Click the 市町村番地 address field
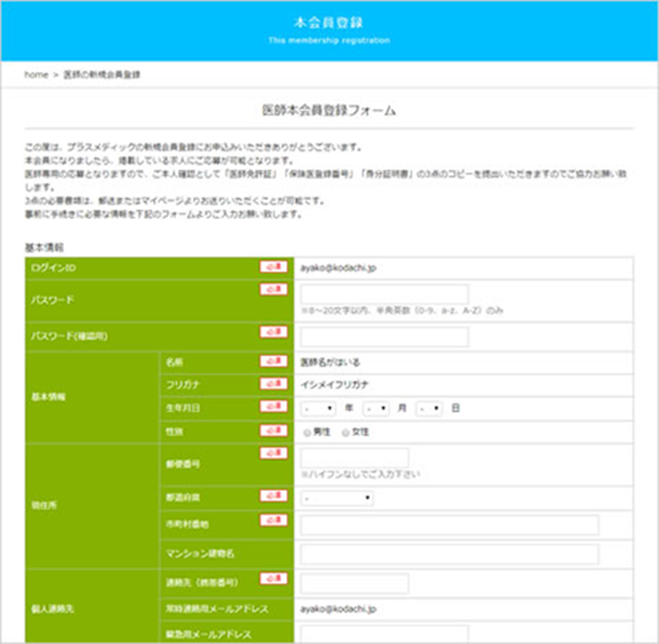This screenshot has width=659, height=644. click(x=449, y=526)
